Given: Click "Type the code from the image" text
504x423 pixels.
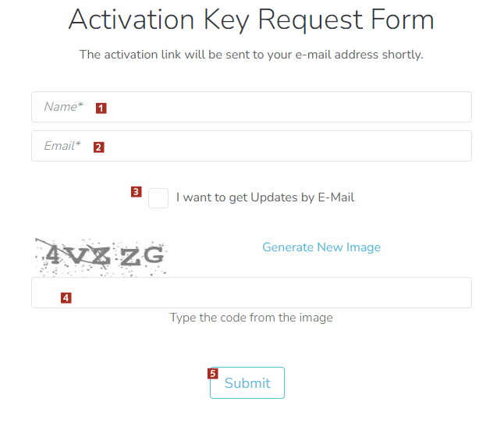Looking at the screenshot, I should tap(251, 318).
